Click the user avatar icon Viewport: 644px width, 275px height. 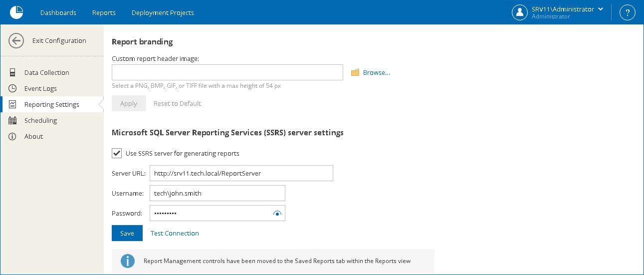[520, 12]
